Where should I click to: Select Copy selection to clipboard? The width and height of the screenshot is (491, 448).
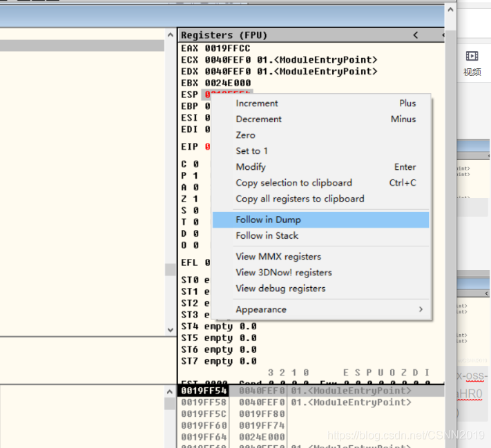(320, 183)
